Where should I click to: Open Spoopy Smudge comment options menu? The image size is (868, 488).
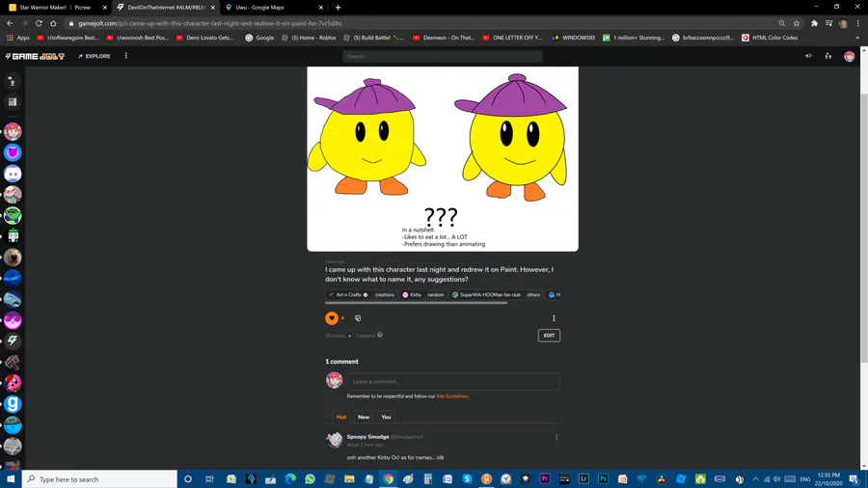pos(556,437)
